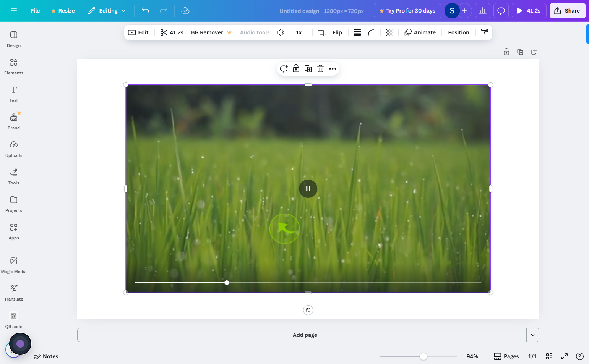Image resolution: width=589 pixels, height=364 pixels.
Task: Enter fullscreen with the expand icon
Action: (x=565, y=356)
